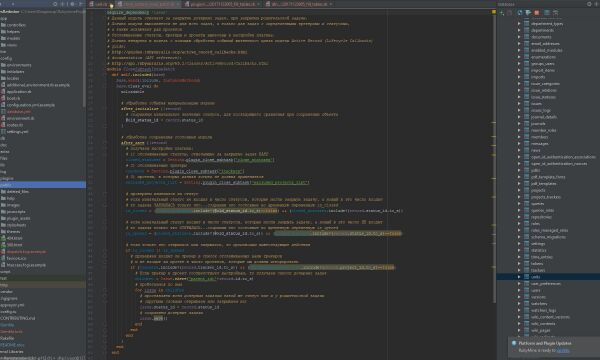600x360 pixels.
Task: Expand the journals table node
Action: click(x=519, y=124)
